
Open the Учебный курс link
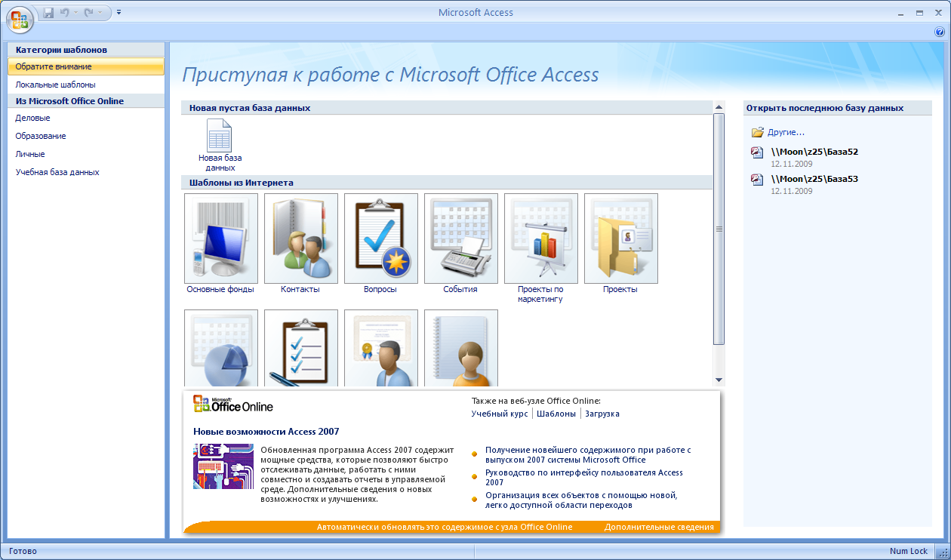[500, 414]
